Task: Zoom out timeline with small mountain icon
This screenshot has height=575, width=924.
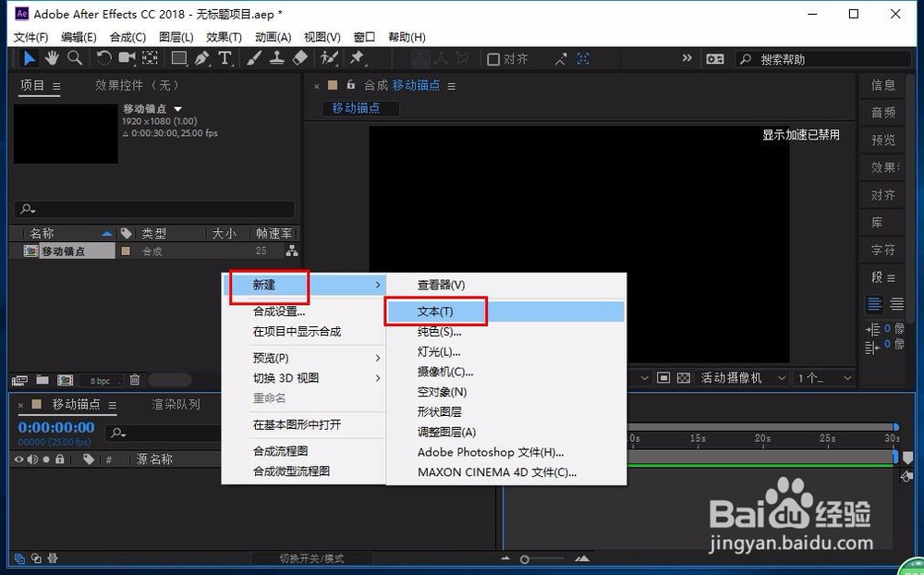Action: click(x=505, y=557)
